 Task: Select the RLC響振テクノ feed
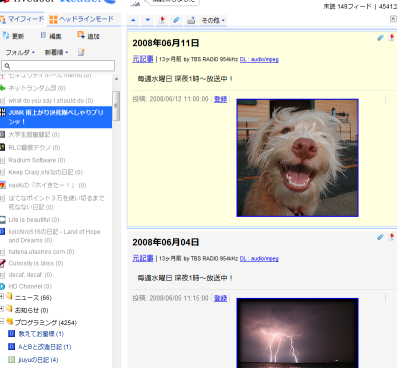click(x=34, y=147)
